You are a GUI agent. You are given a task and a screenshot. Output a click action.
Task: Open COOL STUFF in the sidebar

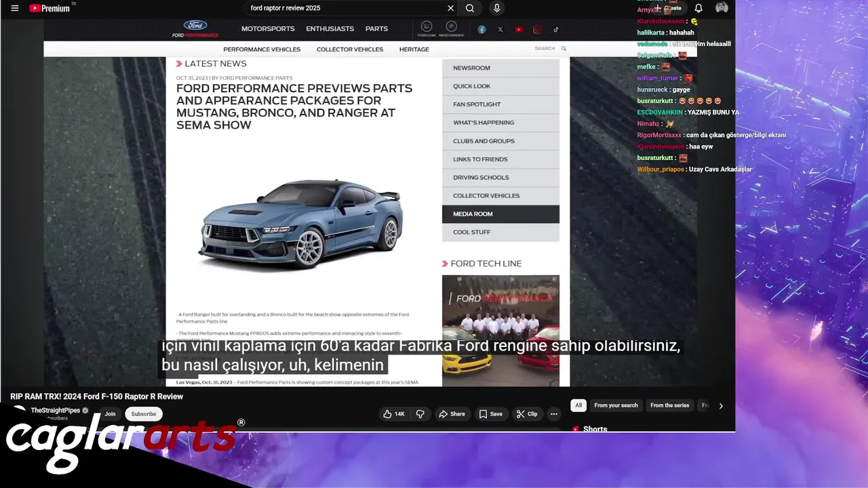click(500, 232)
